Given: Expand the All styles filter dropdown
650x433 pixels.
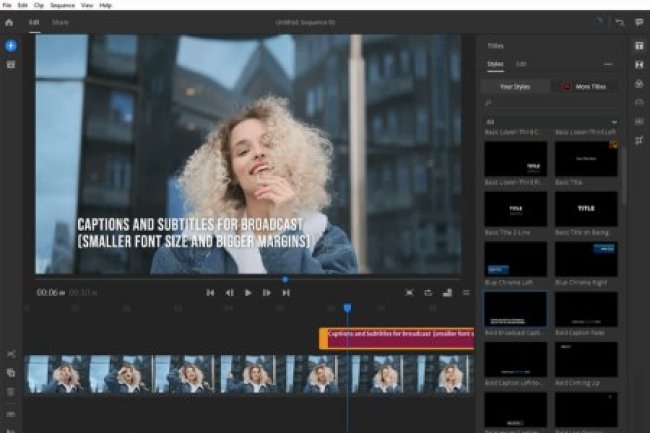Looking at the screenshot, I should pyautogui.click(x=614, y=121).
